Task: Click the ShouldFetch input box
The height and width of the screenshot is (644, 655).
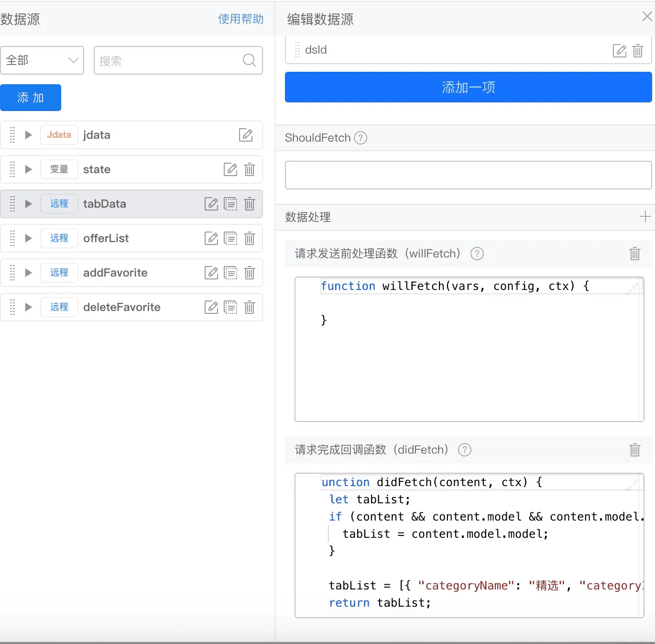Action: click(469, 175)
